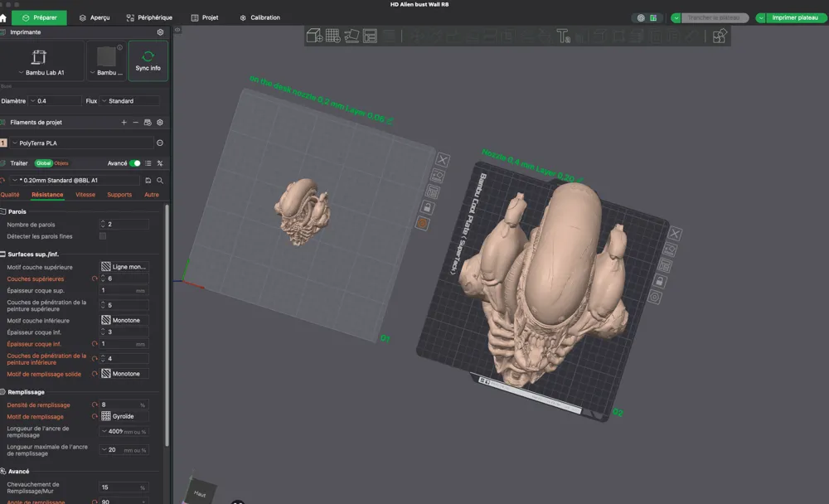Switch to the Qualité tab

[x=10, y=195]
